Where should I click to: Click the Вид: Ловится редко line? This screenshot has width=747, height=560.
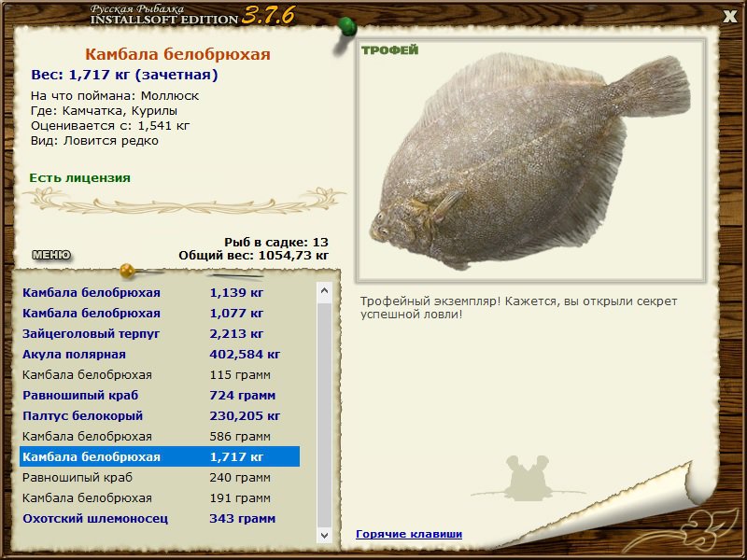click(x=94, y=141)
